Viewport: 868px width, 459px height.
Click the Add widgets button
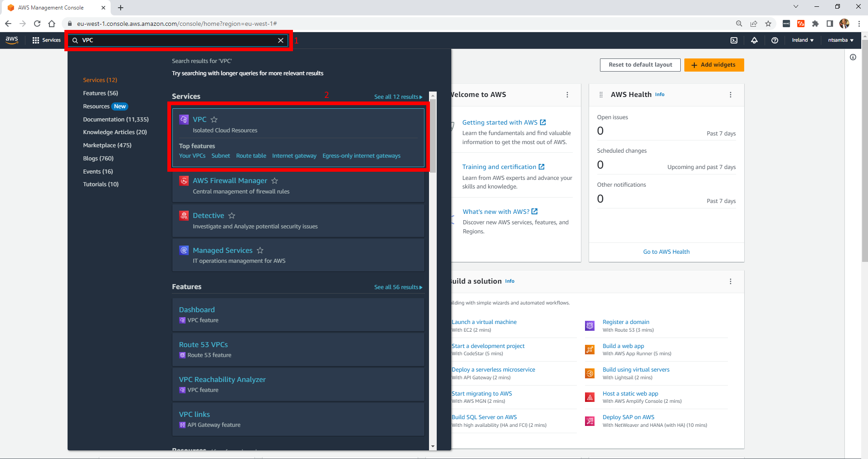[x=714, y=65]
